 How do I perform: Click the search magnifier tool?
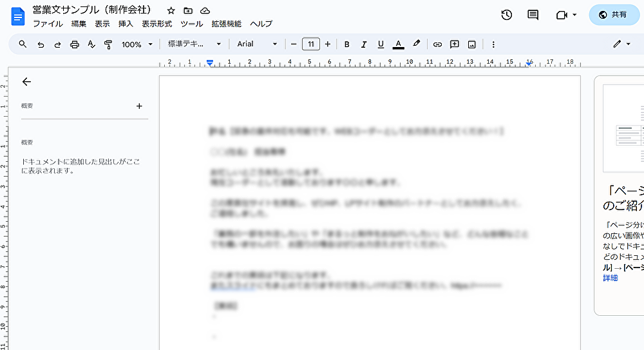coord(23,44)
